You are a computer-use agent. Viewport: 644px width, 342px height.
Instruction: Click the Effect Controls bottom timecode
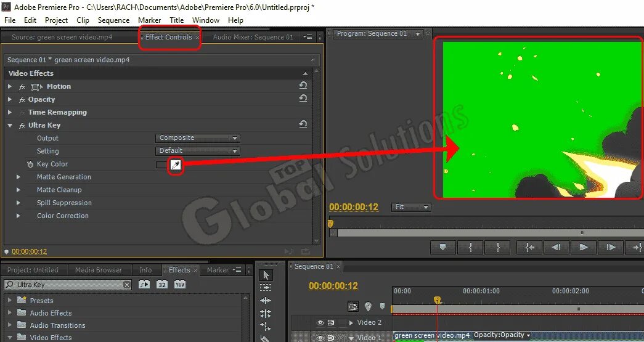tap(29, 251)
